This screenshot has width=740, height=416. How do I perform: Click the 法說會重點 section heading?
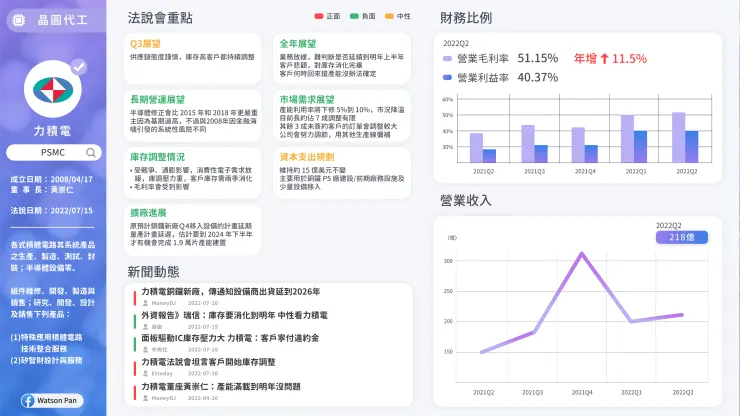[x=160, y=18]
